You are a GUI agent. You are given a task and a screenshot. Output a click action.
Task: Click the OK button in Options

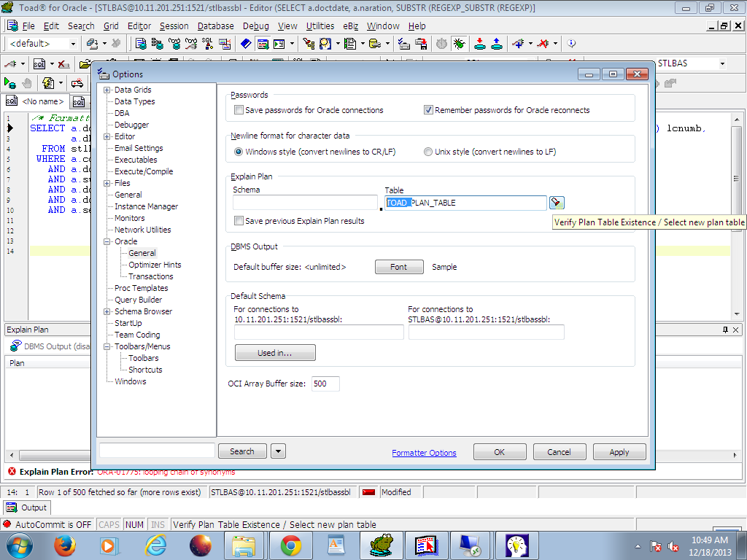(x=500, y=452)
